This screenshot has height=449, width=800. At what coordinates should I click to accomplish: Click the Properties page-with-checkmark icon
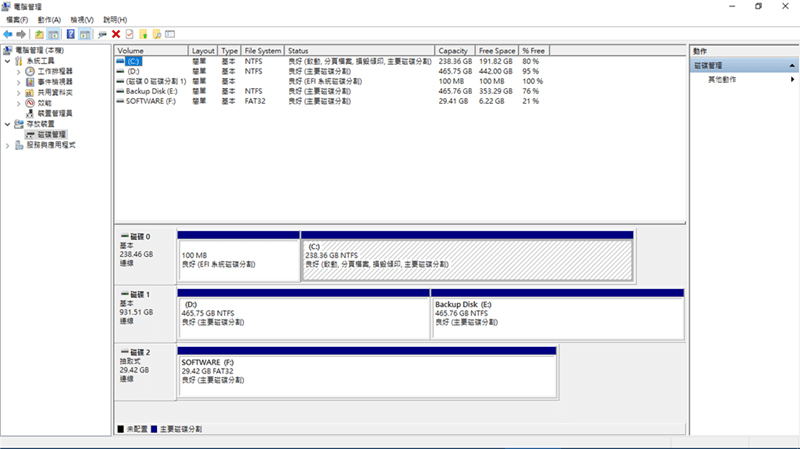(x=130, y=34)
